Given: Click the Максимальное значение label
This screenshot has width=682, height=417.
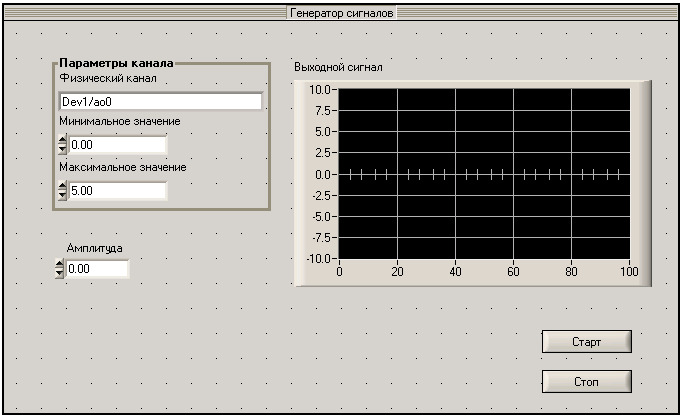Looking at the screenshot, I should click(x=123, y=167).
